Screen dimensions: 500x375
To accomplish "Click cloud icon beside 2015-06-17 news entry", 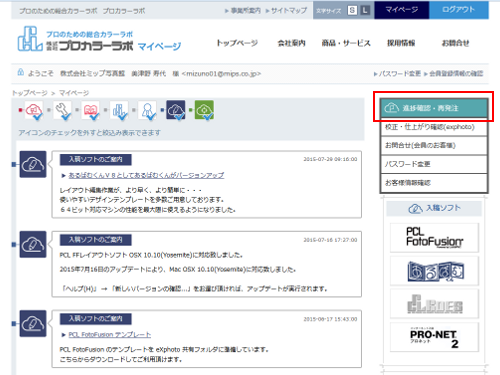I will [33, 323].
